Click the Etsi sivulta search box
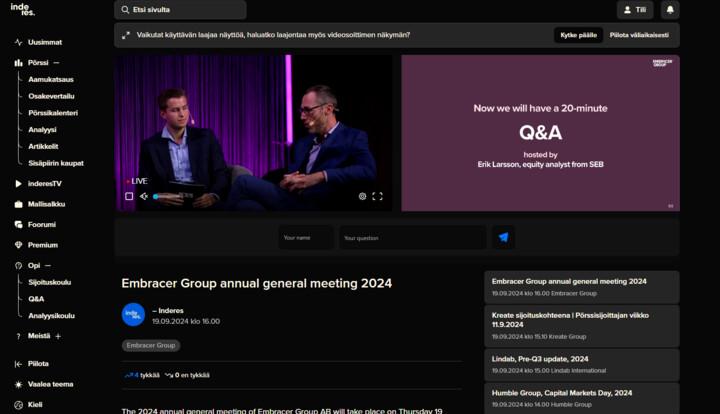This screenshot has width=720, height=414. [180, 10]
